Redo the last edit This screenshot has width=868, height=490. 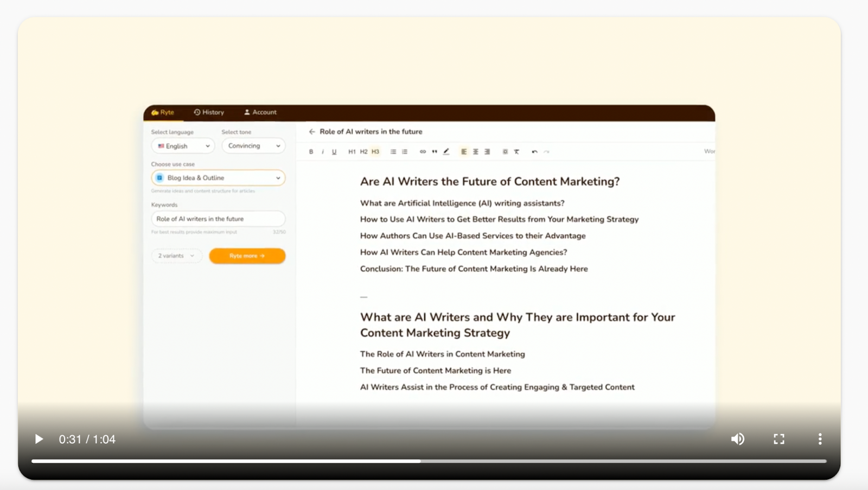click(x=546, y=152)
